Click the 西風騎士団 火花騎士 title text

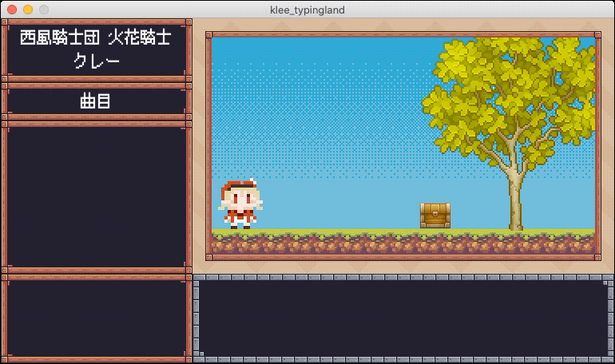(x=96, y=37)
